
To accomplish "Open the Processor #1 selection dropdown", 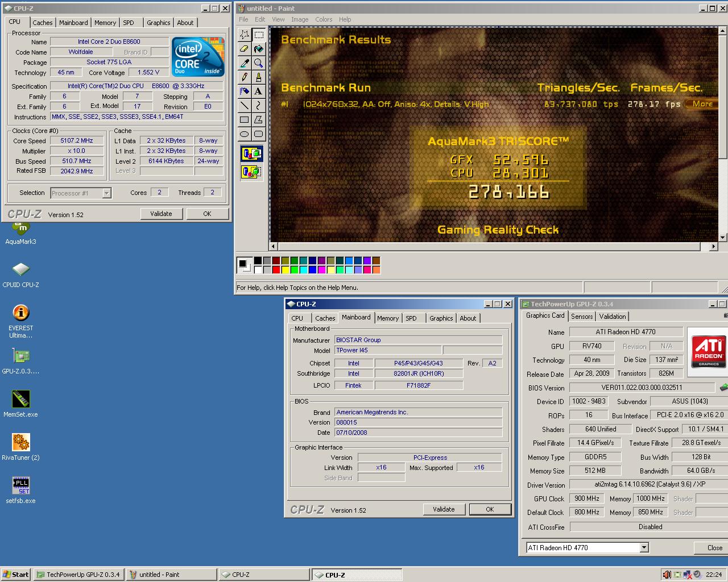I will pyautogui.click(x=106, y=193).
